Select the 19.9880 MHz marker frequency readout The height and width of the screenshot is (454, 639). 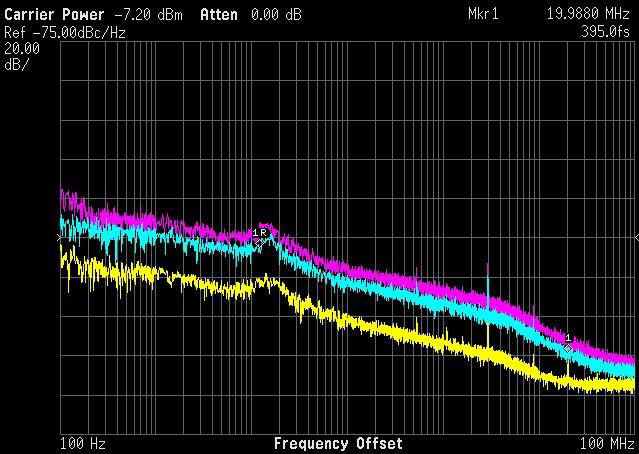tap(588, 14)
